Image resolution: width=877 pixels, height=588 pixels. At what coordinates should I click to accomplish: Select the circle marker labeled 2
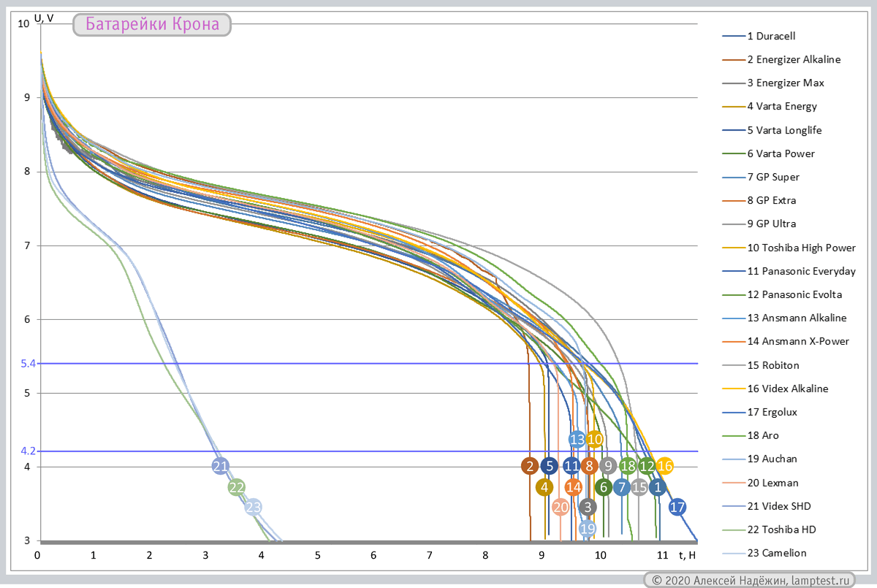click(x=530, y=466)
